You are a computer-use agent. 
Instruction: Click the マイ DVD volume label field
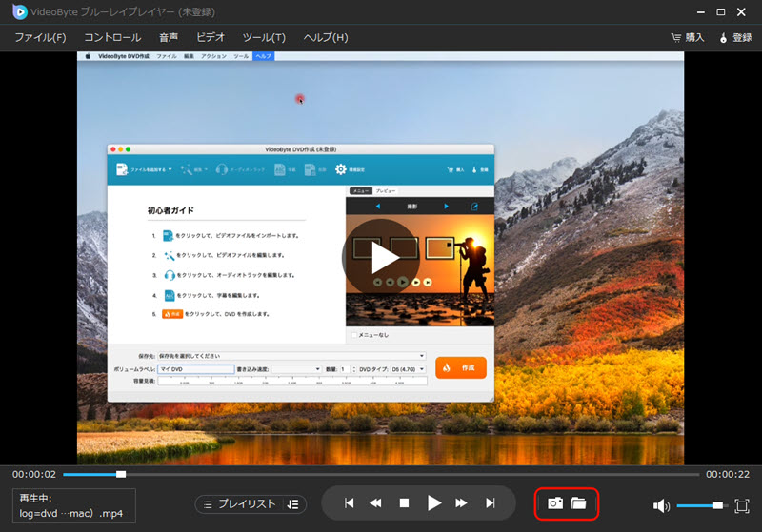(196, 369)
